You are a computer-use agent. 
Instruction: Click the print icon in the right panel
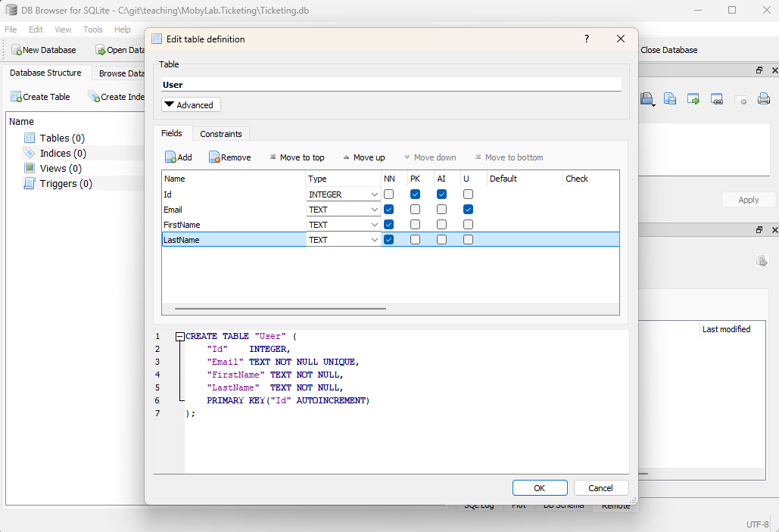pos(764,98)
